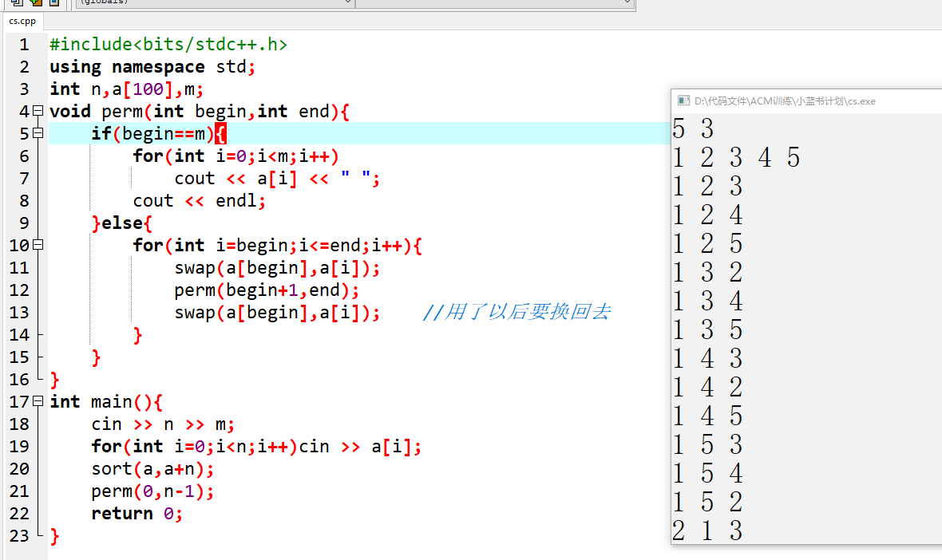942x560 pixels.
Task: Click line number 23 in the gutter
Action: [x=19, y=535]
